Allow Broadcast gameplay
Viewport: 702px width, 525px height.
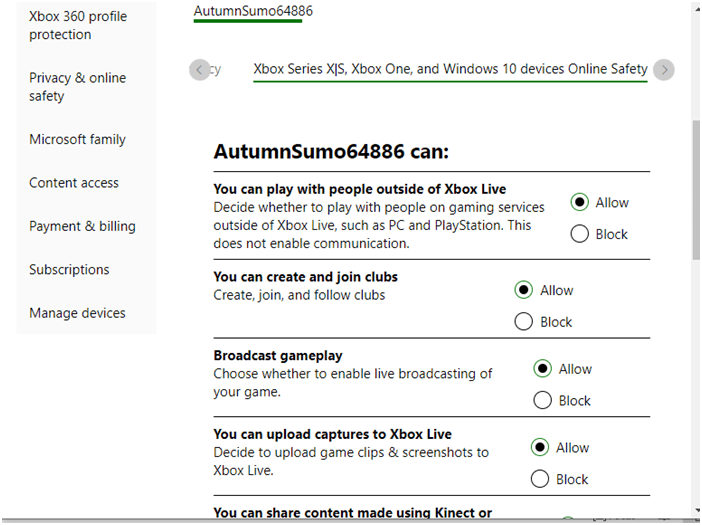point(542,369)
